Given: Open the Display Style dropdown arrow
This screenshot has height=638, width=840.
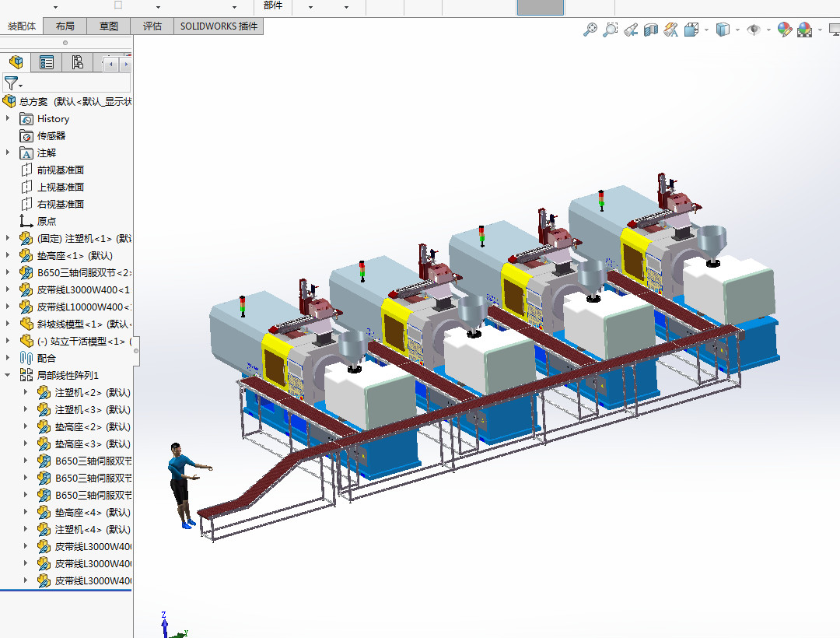Looking at the screenshot, I should (737, 30).
